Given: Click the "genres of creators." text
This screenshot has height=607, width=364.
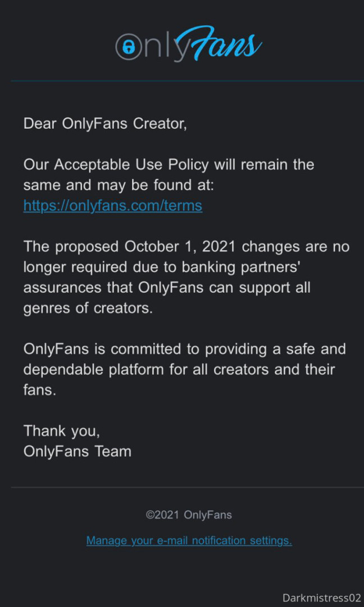Looking at the screenshot, I should coord(88,308).
